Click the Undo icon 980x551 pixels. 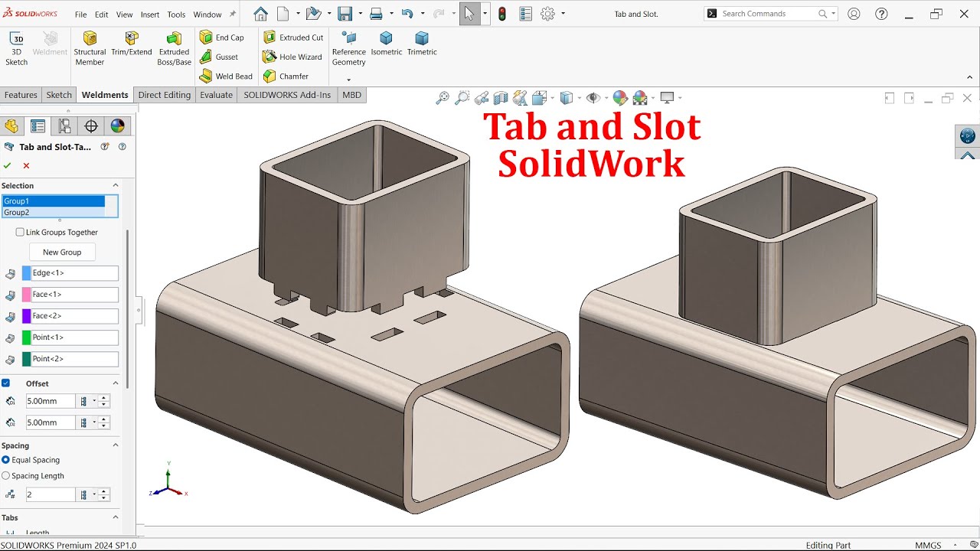[x=407, y=14]
